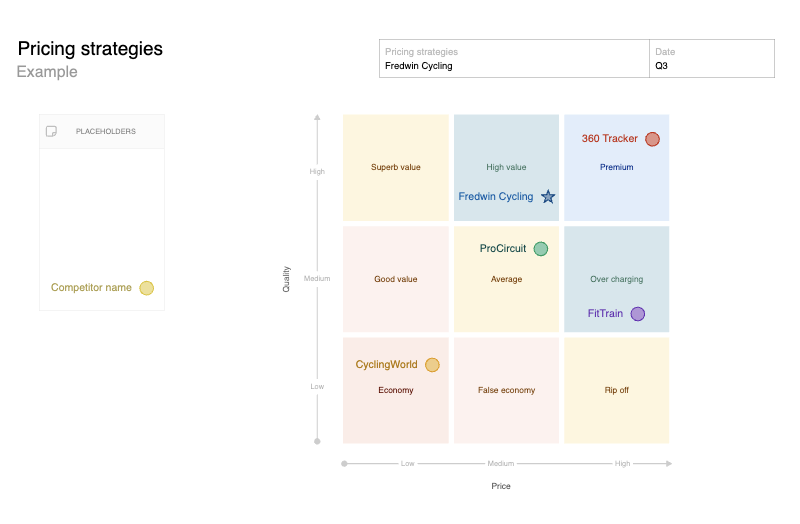
Task: Select the PLACEHOLDERS panel header
Action: click(102, 132)
